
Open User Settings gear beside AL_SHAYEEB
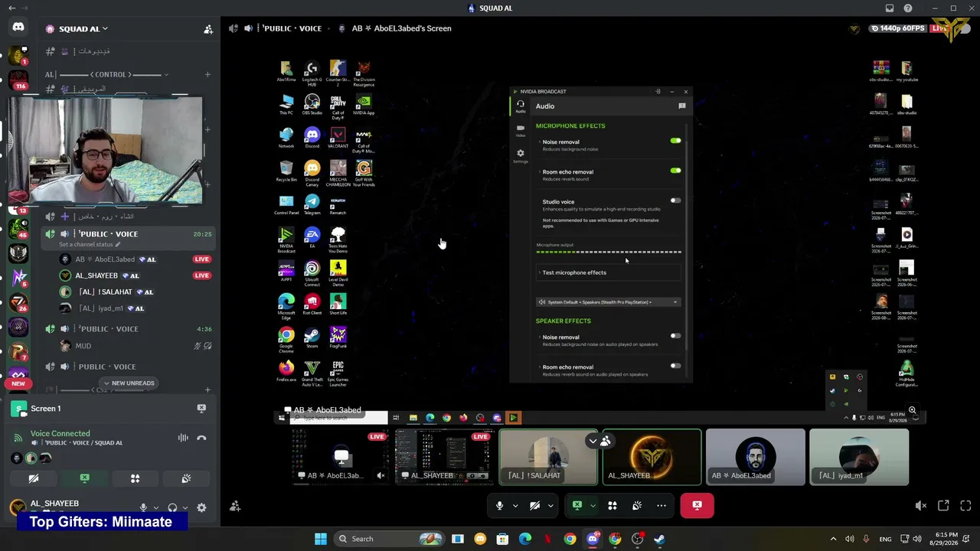201,507
